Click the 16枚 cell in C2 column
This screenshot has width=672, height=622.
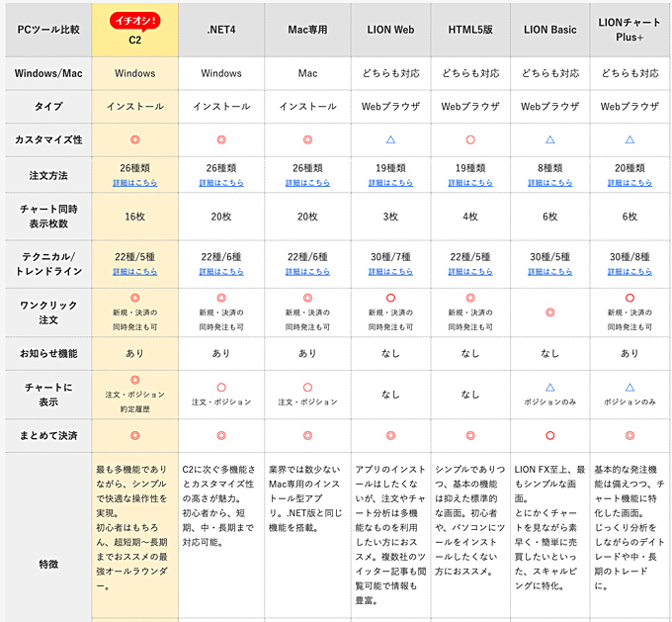(x=135, y=217)
